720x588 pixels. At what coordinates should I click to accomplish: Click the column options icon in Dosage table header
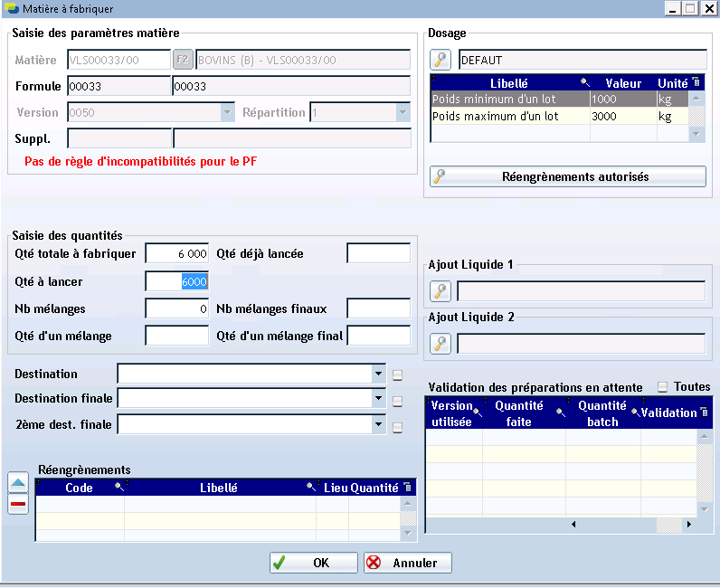pos(696,81)
